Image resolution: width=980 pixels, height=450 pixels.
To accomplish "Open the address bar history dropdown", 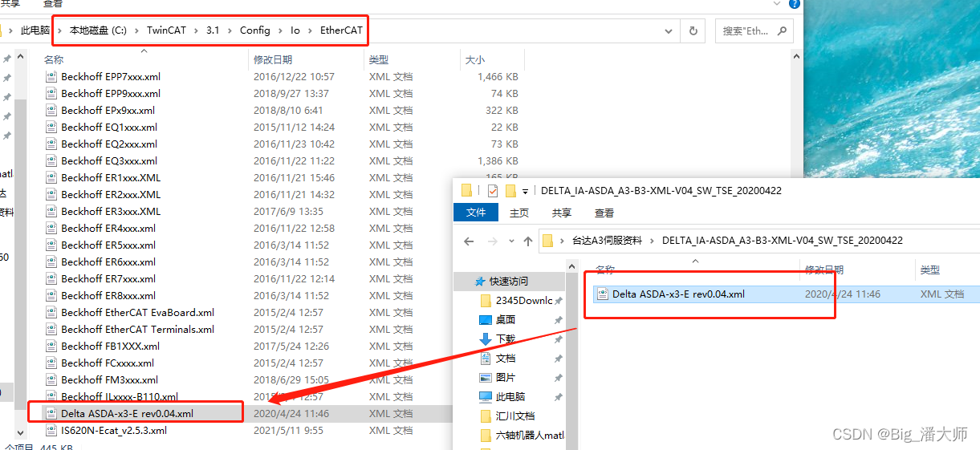I will click(668, 30).
